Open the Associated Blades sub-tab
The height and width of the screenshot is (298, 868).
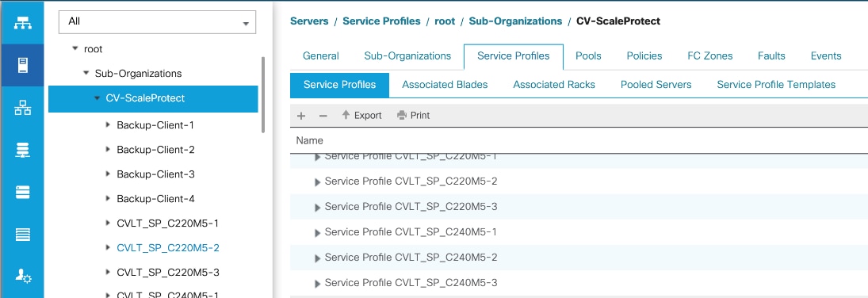tap(445, 85)
